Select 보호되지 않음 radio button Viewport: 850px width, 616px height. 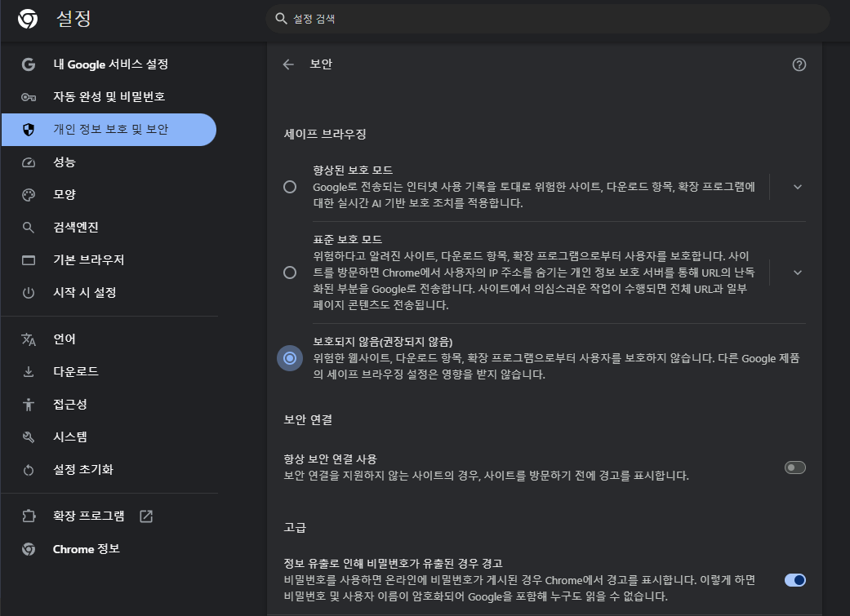click(x=290, y=358)
